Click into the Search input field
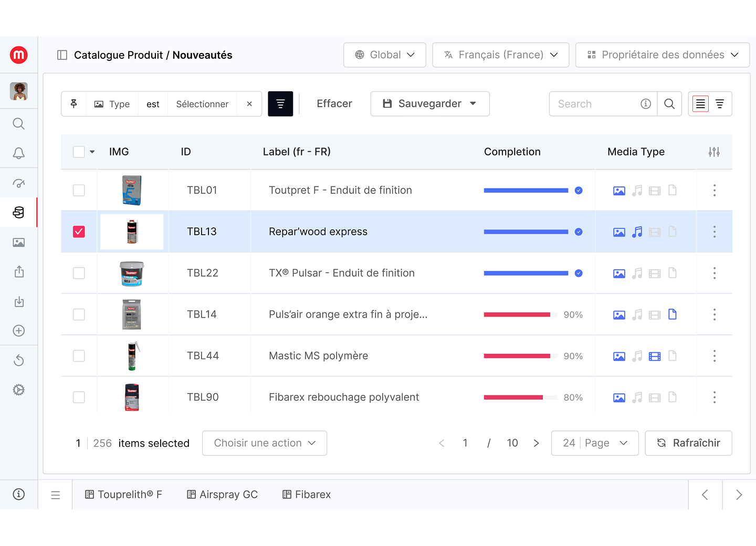 click(596, 104)
